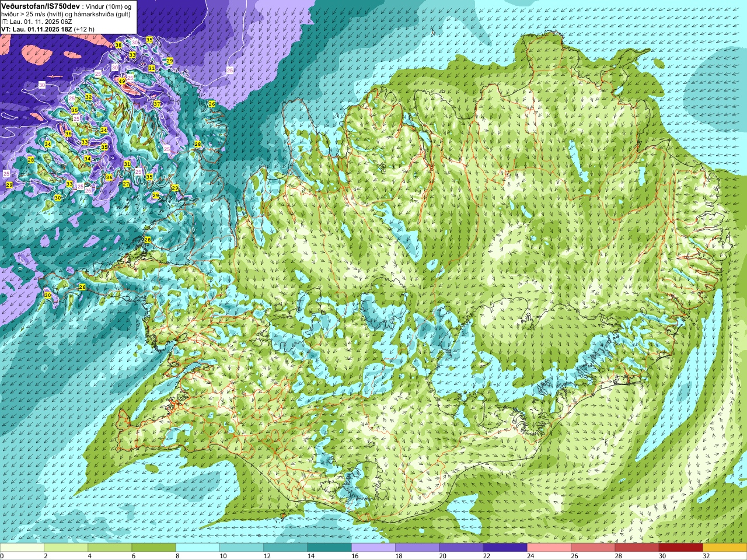Click the '20' tick on the color scale

442,556
